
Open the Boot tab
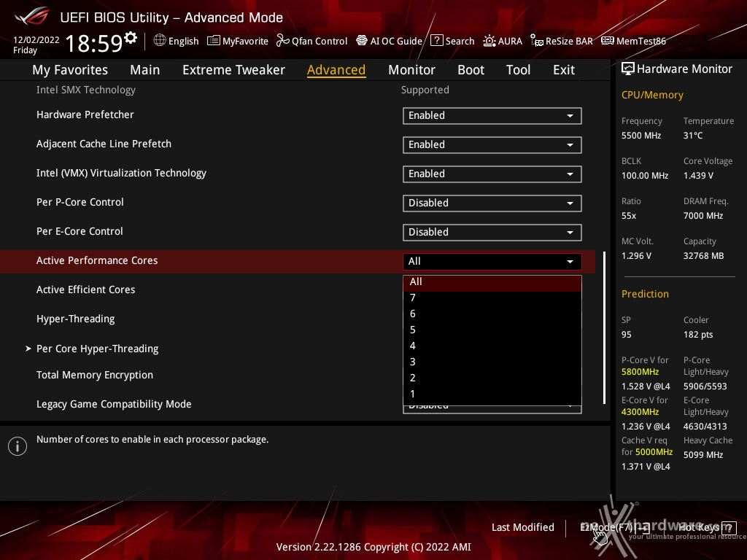(x=471, y=70)
